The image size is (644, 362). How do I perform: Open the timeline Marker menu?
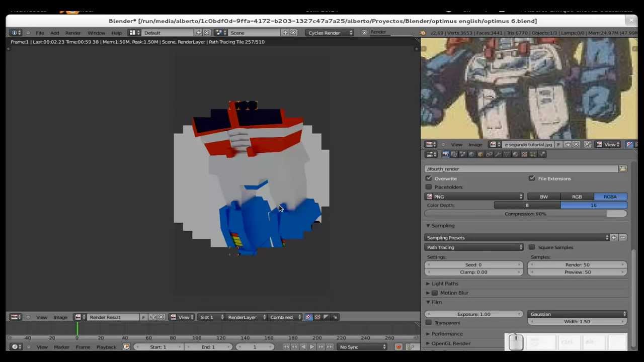coord(61,347)
